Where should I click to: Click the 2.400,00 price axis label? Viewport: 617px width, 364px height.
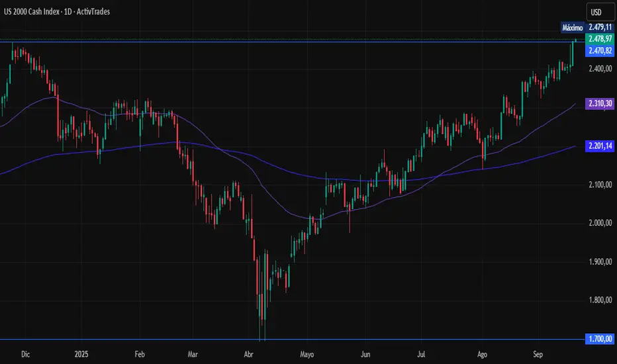click(600, 68)
